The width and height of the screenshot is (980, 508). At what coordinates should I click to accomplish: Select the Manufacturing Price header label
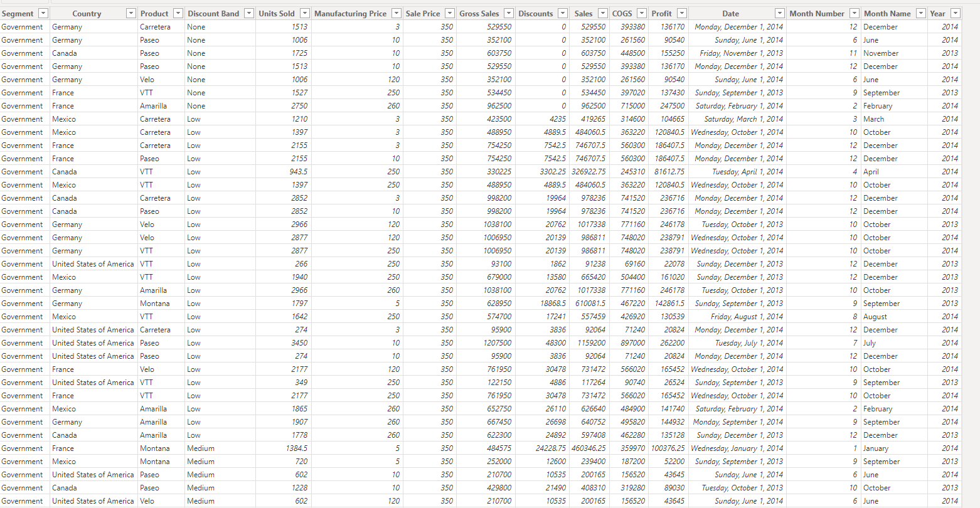click(350, 13)
